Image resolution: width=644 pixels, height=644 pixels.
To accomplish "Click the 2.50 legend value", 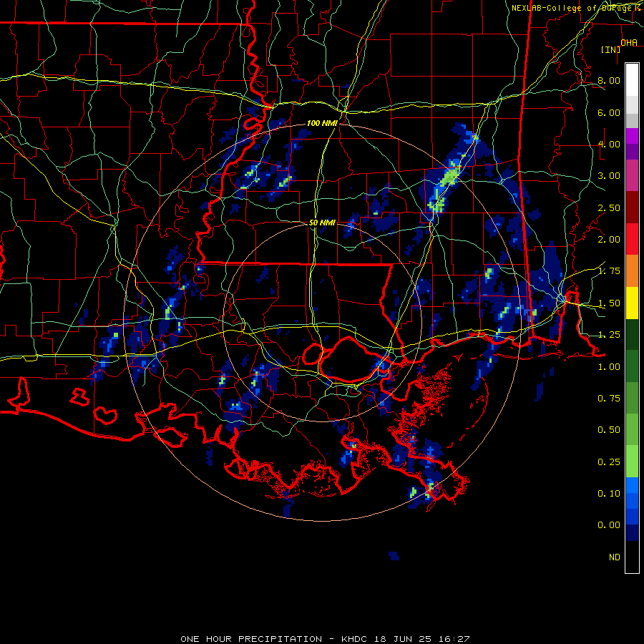I will point(609,208).
